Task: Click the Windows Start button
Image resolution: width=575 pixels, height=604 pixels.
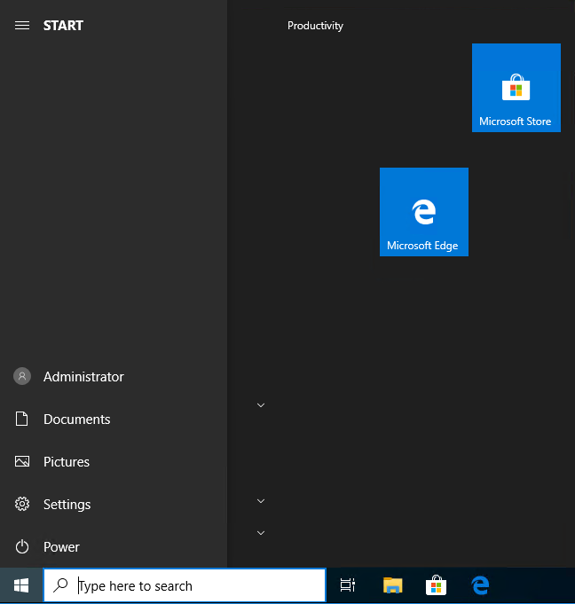Action: (x=21, y=586)
